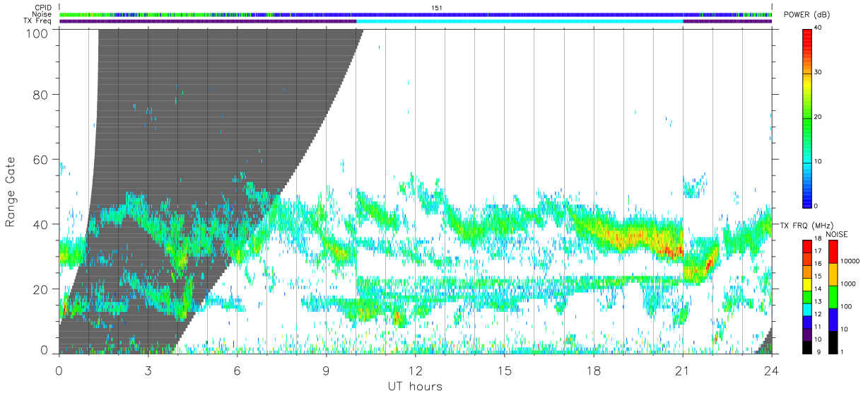The image size is (868, 401).
Task: Click the Range Gate y-axis title
Action: point(11,192)
